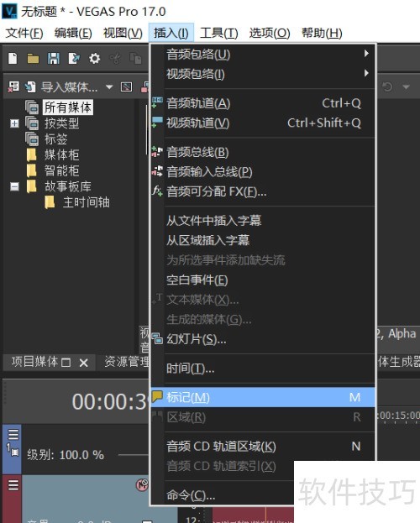Select 媒体柜 folder in tree
This screenshot has width=420, height=523.
tap(62, 154)
